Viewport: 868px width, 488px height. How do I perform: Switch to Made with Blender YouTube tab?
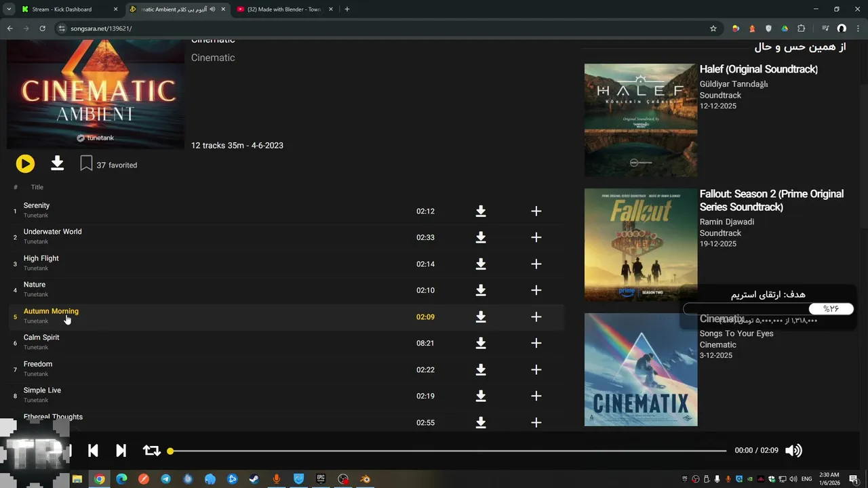pos(284,9)
